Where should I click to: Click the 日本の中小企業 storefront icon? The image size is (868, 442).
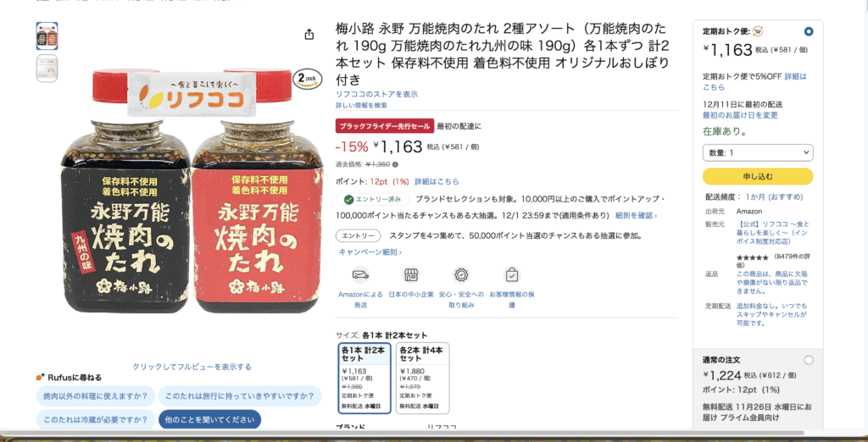[x=411, y=275]
